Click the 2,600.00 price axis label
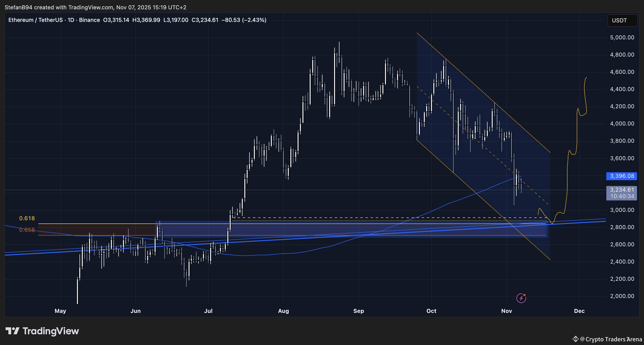 [622, 244]
